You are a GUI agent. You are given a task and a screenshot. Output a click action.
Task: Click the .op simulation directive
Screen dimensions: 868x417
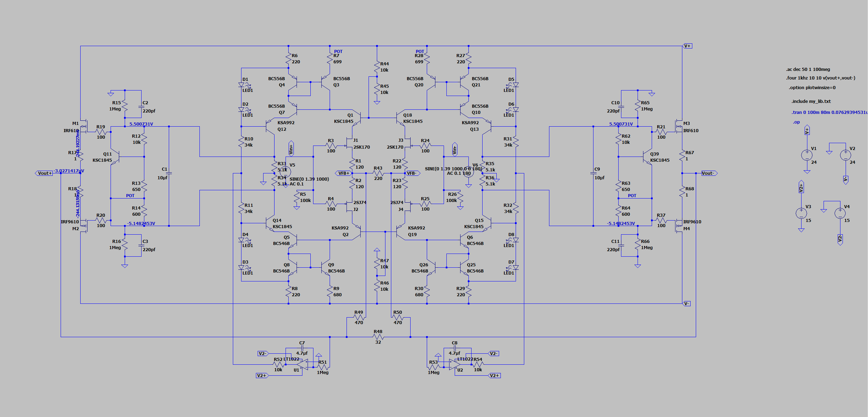point(796,122)
